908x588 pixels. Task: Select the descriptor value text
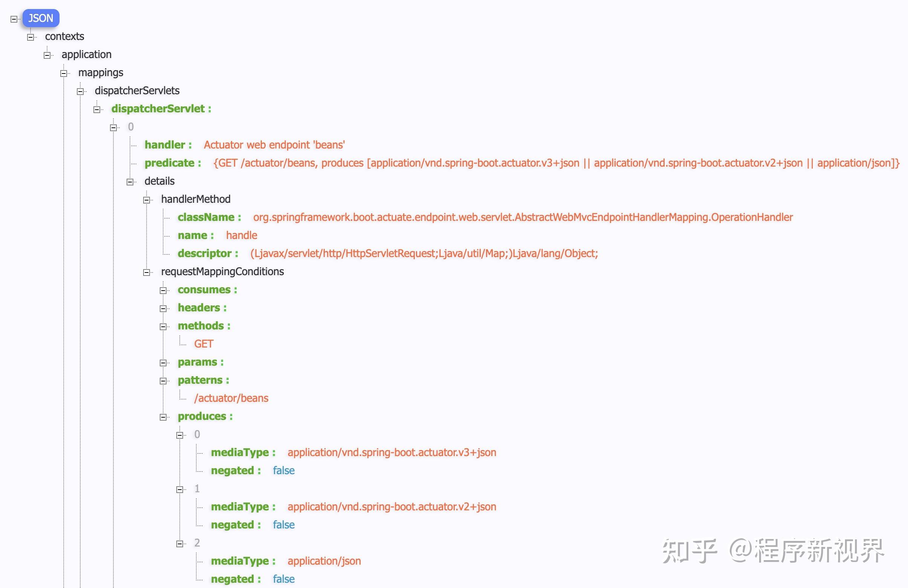(424, 253)
